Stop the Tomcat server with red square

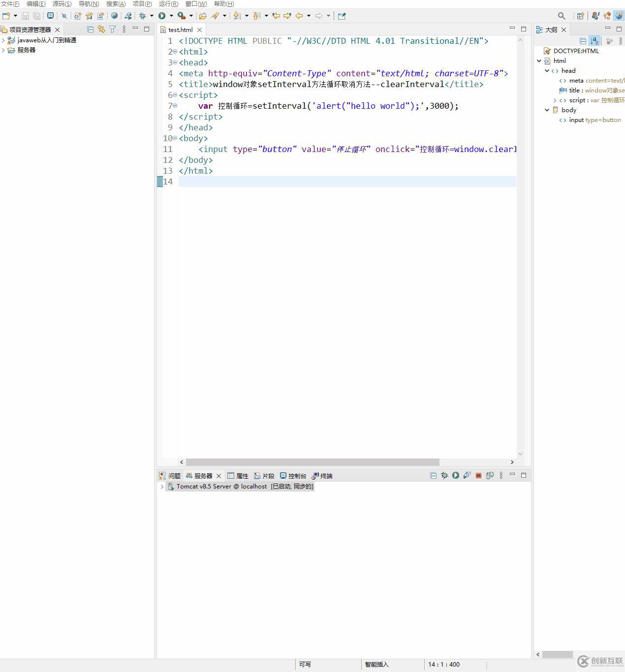point(478,476)
